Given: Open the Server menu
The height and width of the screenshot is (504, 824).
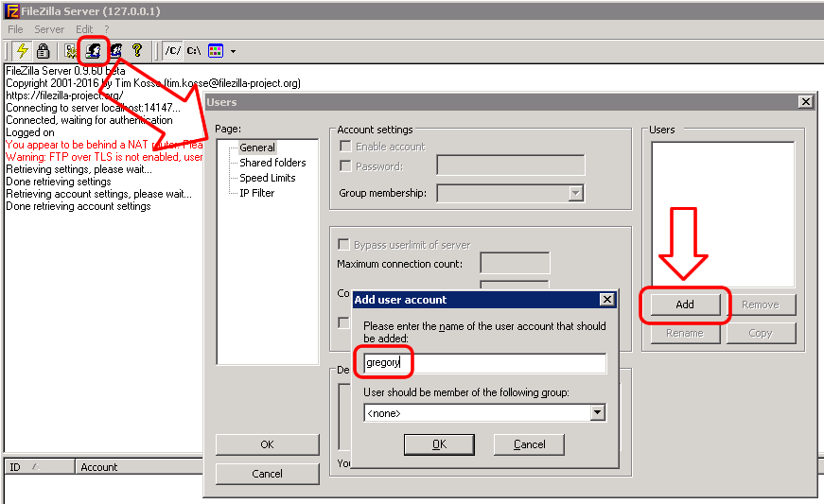Looking at the screenshot, I should (x=49, y=29).
